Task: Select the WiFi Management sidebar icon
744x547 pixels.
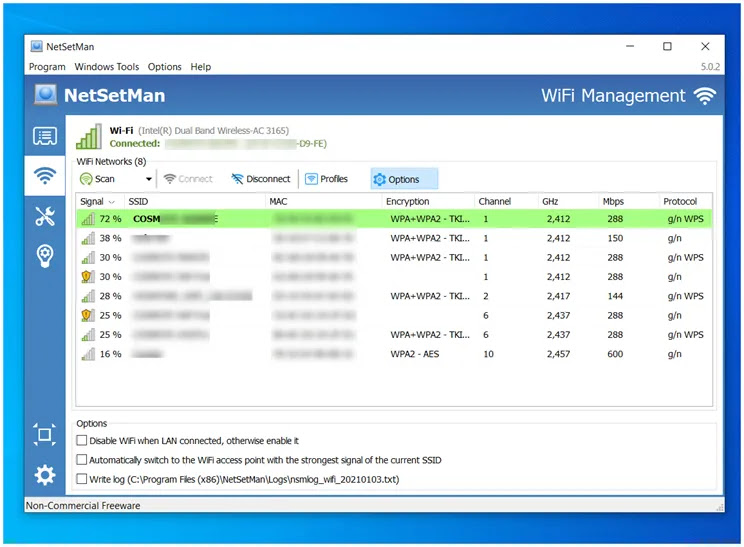Action: click(x=45, y=176)
